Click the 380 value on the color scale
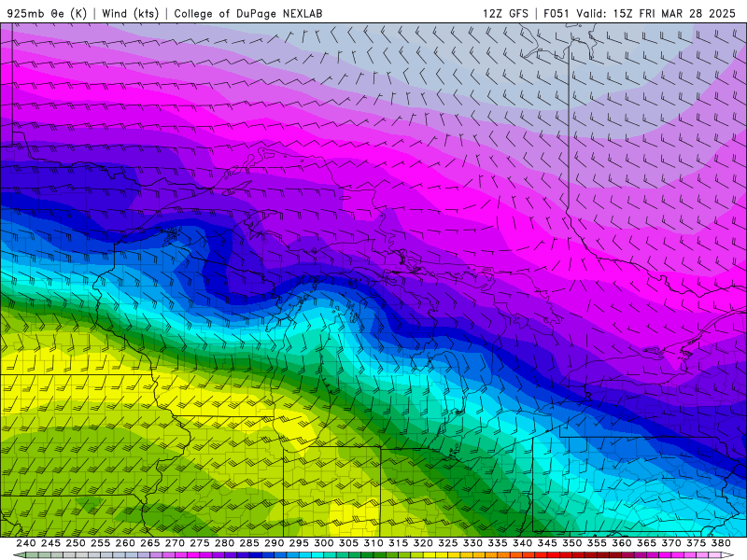The height and width of the screenshot is (560, 747). 721,543
